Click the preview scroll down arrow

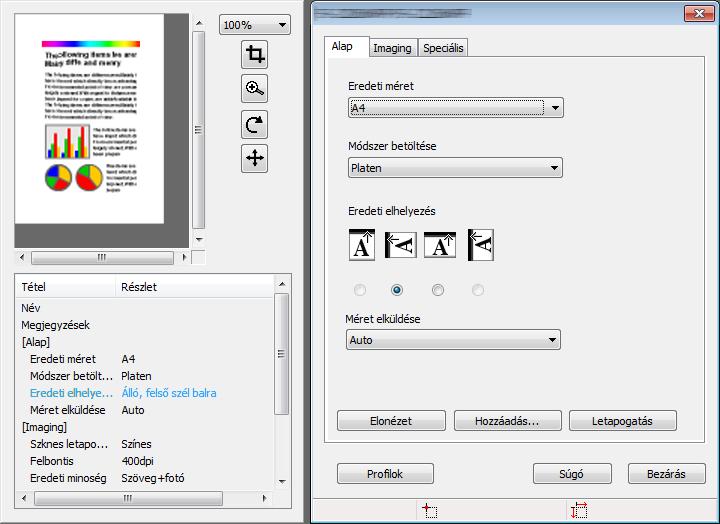(198, 239)
